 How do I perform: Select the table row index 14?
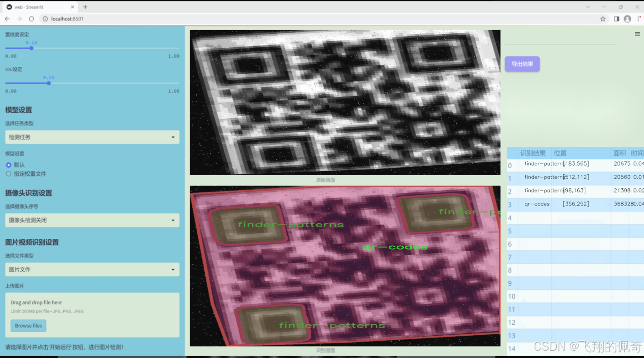512,349
